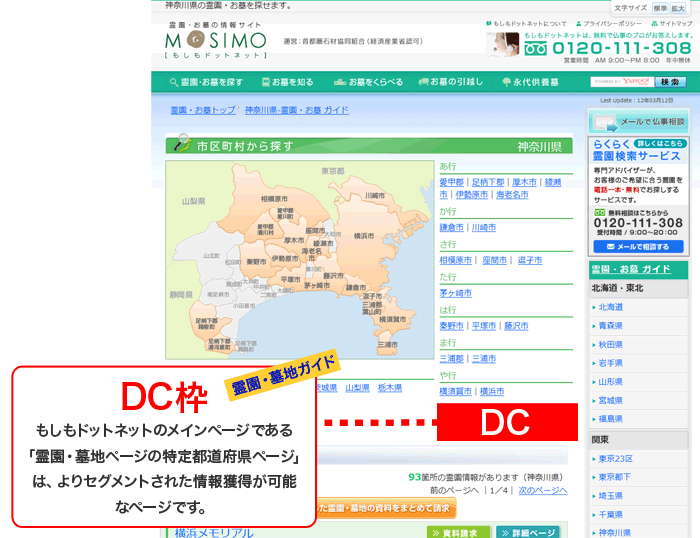Focus the Yahoo search input field
The image size is (700, 538).
click(x=622, y=82)
